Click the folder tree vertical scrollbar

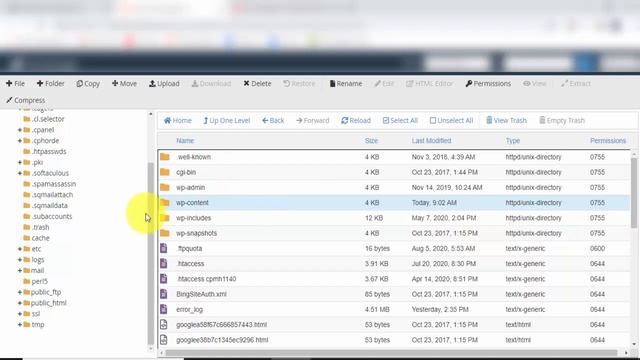point(151,253)
